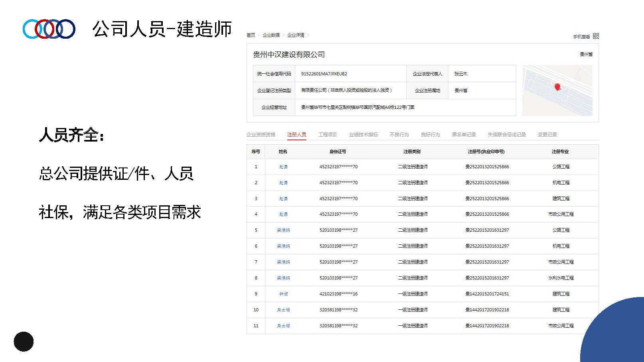Click the company title 贵州中汉建设有限公司
The image size is (644, 362).
tap(289, 55)
